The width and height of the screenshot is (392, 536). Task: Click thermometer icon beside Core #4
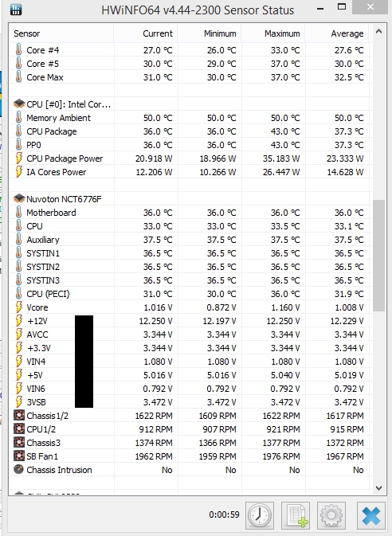pos(19,50)
